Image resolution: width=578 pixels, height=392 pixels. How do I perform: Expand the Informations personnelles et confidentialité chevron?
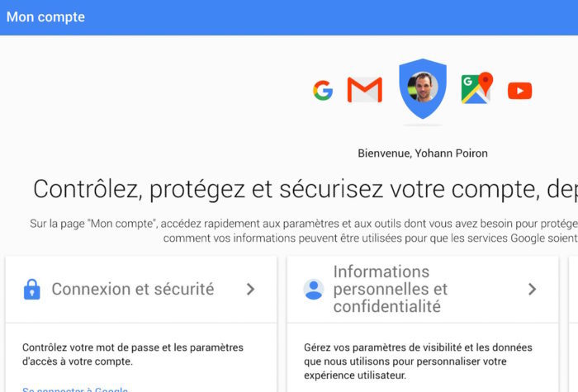[532, 289]
